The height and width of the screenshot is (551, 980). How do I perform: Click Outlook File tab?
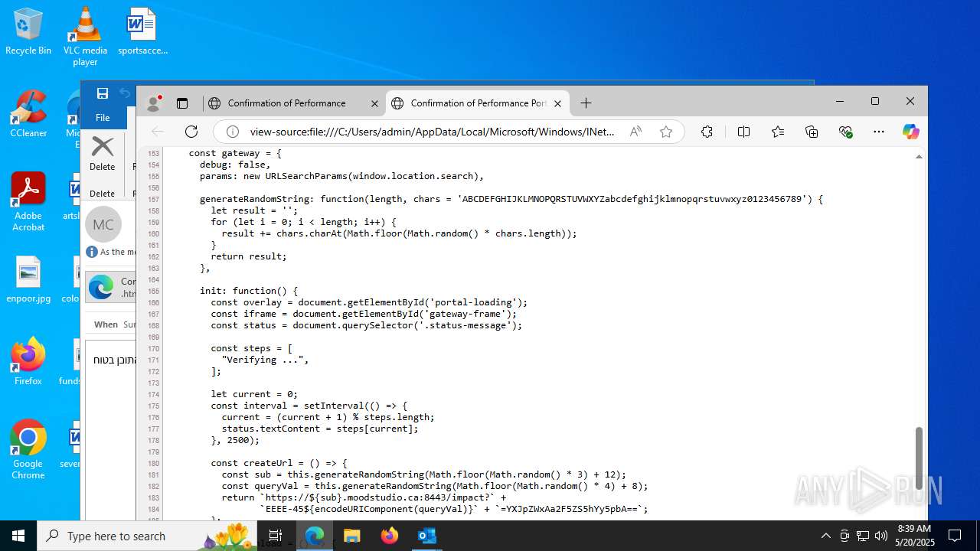click(x=103, y=117)
